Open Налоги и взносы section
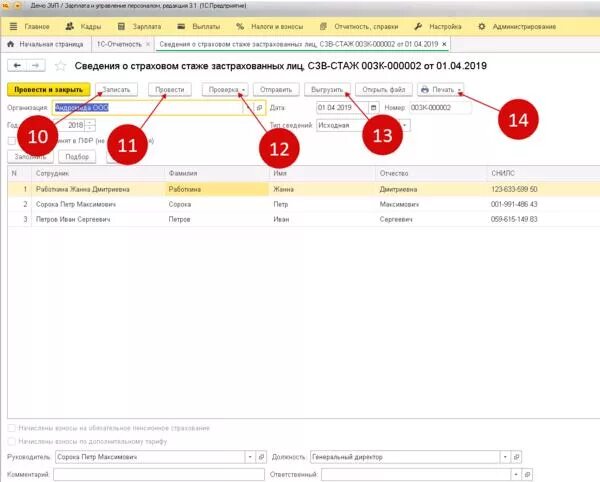This screenshot has width=600, height=482. pos(269,26)
